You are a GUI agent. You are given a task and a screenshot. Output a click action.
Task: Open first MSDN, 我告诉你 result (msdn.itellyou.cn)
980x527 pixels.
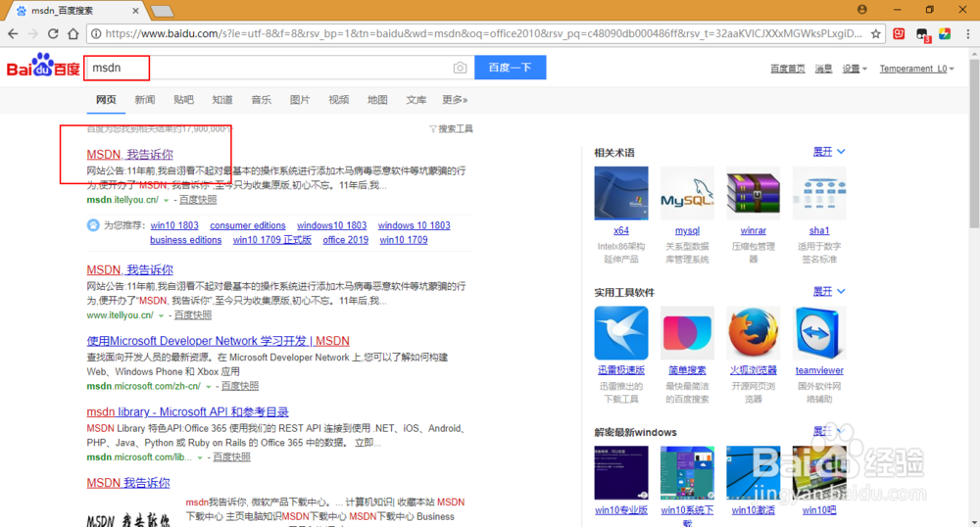[130, 154]
